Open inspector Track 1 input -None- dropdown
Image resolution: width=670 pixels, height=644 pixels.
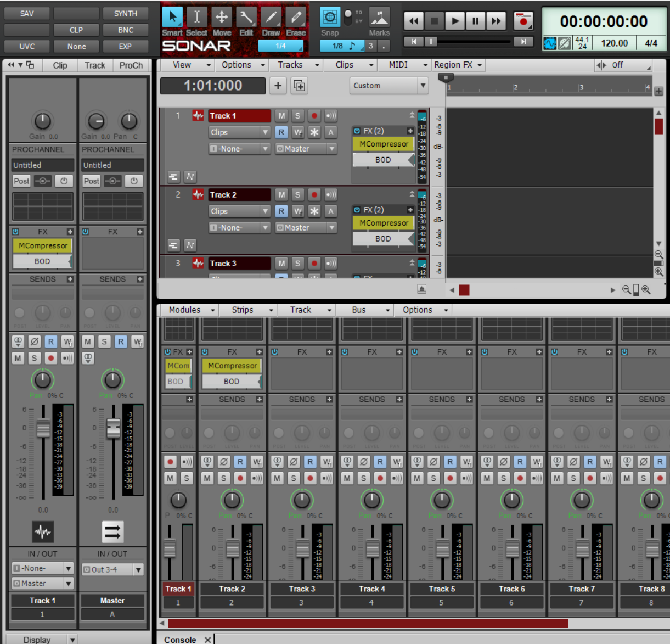42,568
